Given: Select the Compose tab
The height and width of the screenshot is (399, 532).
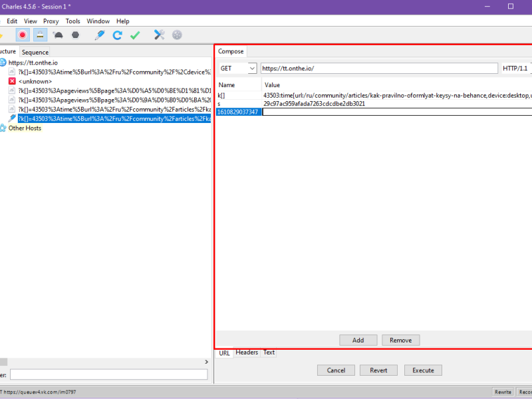Looking at the screenshot, I should coord(231,51).
